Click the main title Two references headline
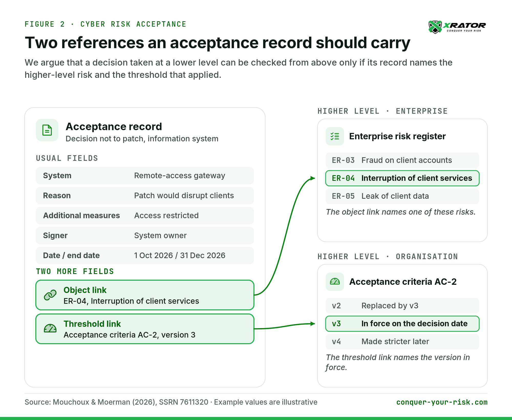 pyautogui.click(x=218, y=43)
